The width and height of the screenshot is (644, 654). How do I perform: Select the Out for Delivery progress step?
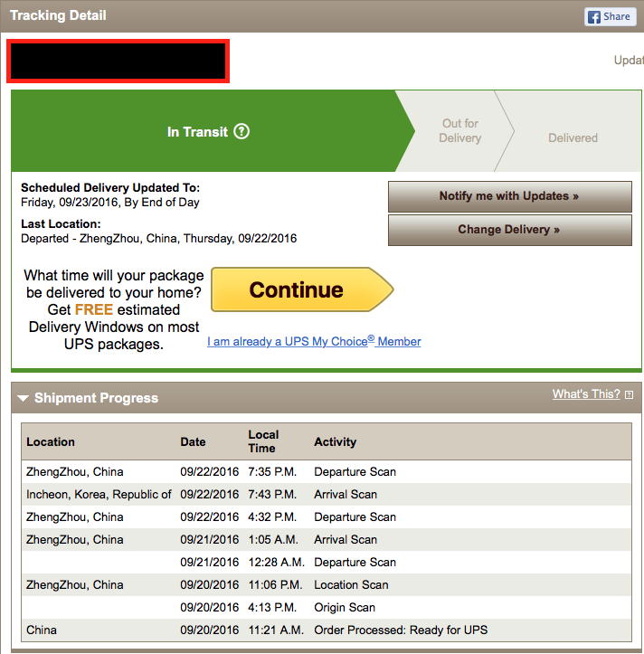pyautogui.click(x=460, y=130)
